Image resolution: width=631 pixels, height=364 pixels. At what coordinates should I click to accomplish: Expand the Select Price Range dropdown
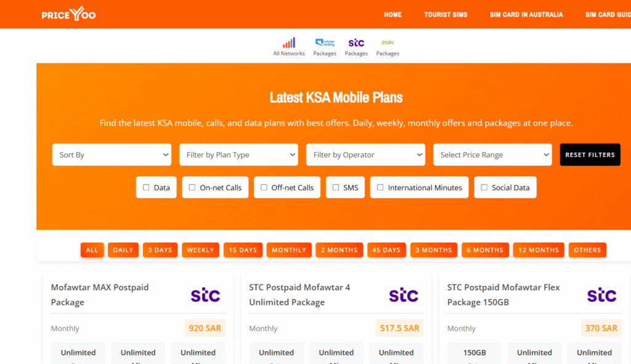pyautogui.click(x=492, y=155)
